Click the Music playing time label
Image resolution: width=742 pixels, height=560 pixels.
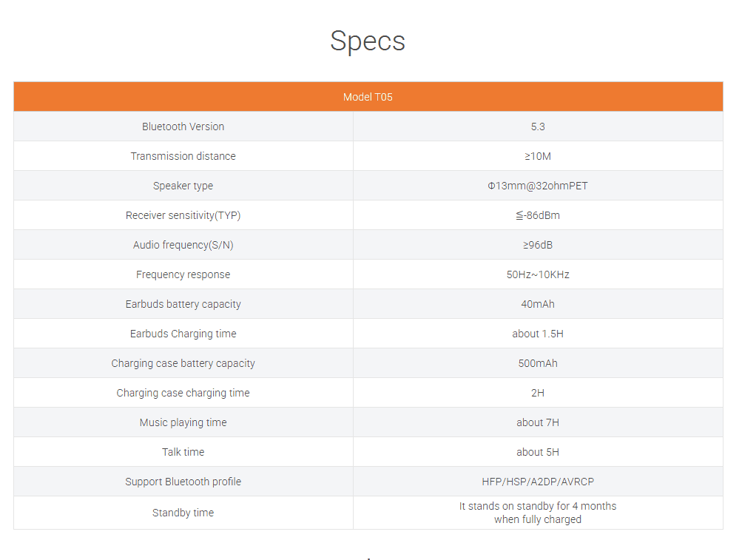[x=183, y=422]
